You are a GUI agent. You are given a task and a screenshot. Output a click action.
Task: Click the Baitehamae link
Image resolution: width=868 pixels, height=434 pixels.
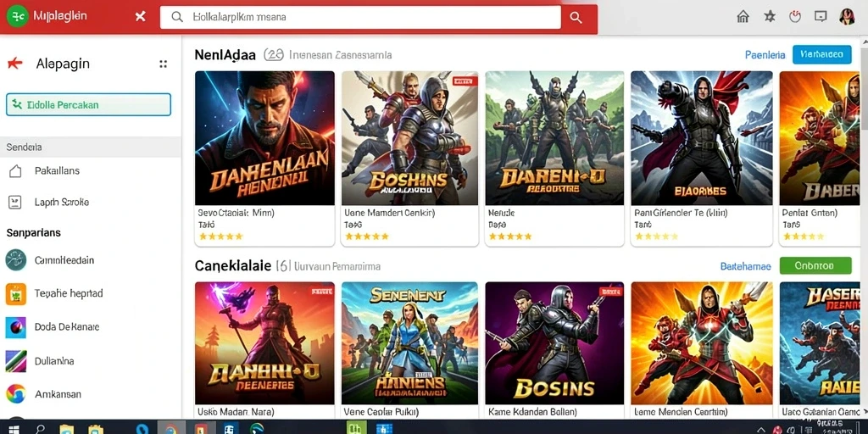746,266
